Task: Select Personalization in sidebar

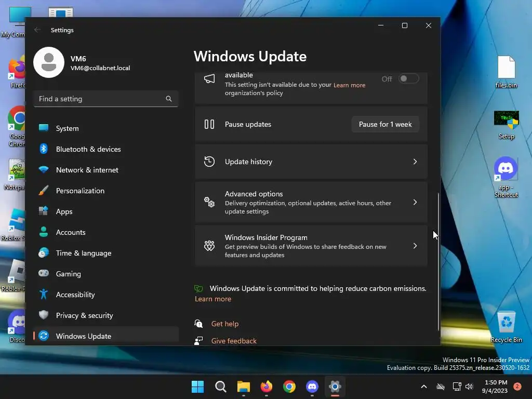Action: [106, 190]
